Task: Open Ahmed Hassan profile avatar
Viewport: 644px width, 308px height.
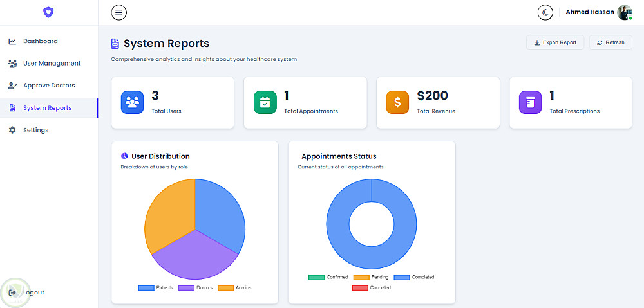Action: pyautogui.click(x=624, y=12)
